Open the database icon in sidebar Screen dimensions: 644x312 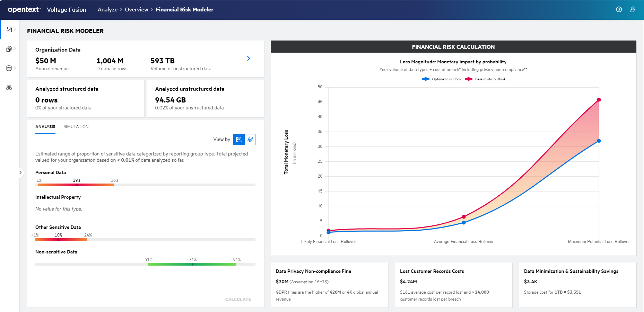click(x=9, y=68)
